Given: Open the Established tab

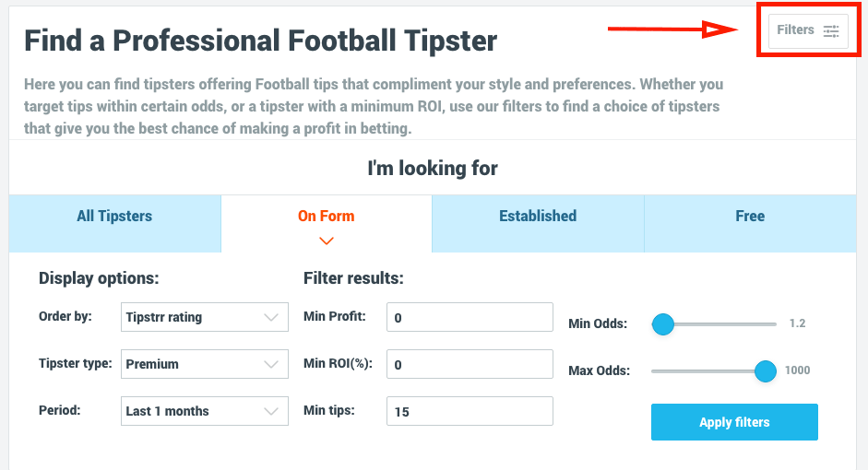Looking at the screenshot, I should click(x=538, y=217).
